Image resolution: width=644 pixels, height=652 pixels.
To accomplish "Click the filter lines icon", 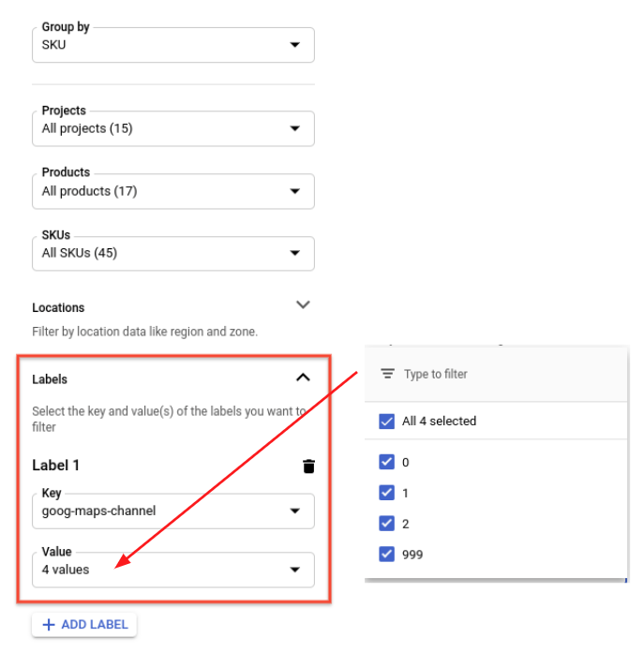I will tap(387, 374).
